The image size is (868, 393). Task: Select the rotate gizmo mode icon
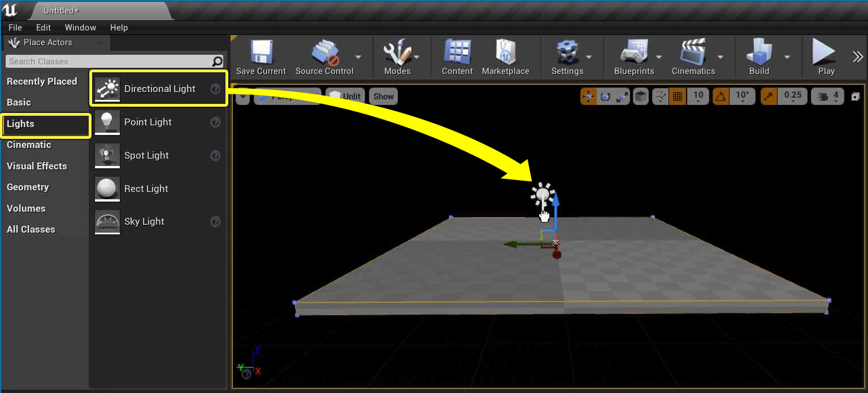[x=605, y=97]
